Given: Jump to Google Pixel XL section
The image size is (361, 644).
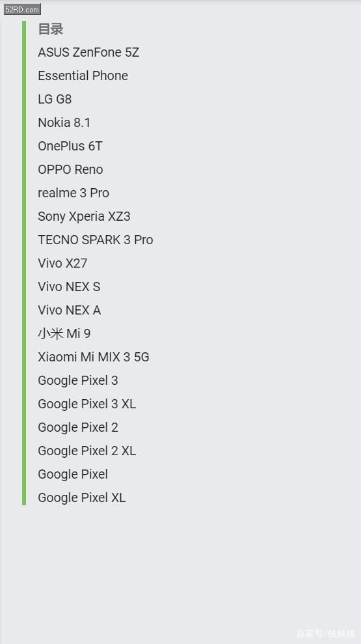Looking at the screenshot, I should pos(82,497).
